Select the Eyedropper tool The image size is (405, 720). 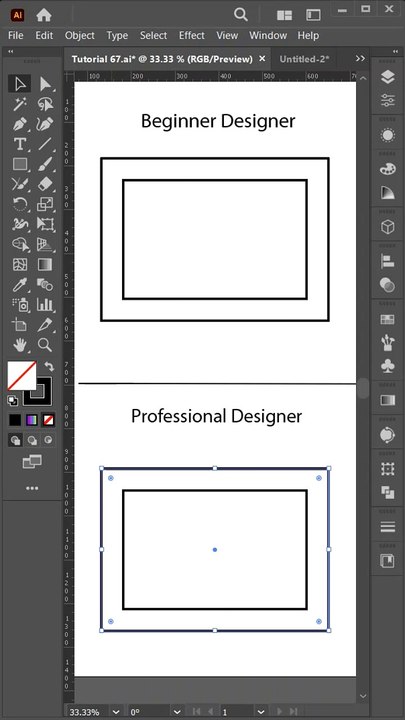point(20,285)
